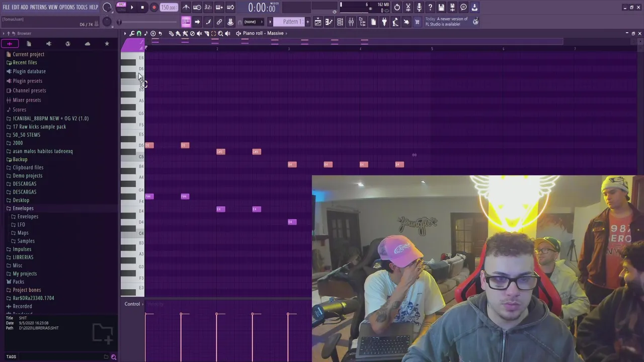Image resolution: width=644 pixels, height=362 pixels.
Task: Click the piano roll note stamp icon
Action: (146, 33)
